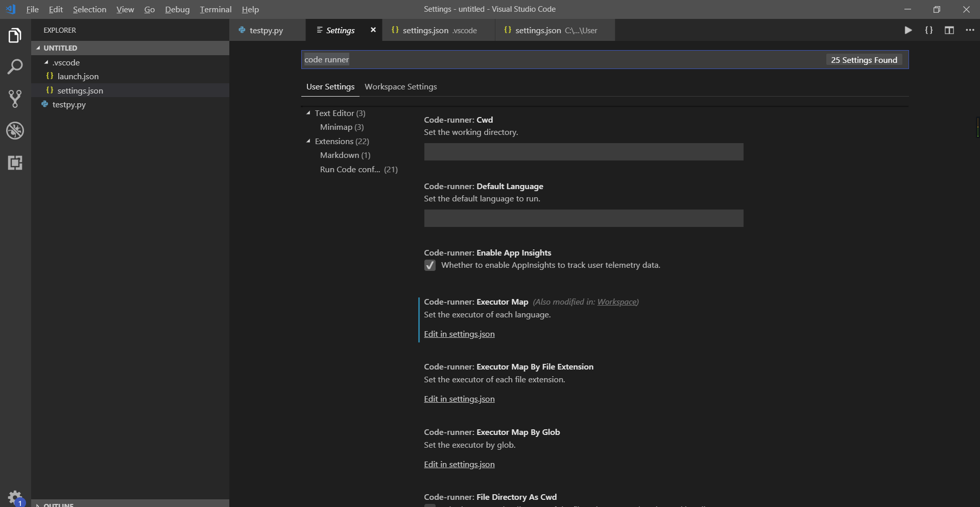Split the editor with the split icon
The width and height of the screenshot is (980, 507).
tap(949, 30)
